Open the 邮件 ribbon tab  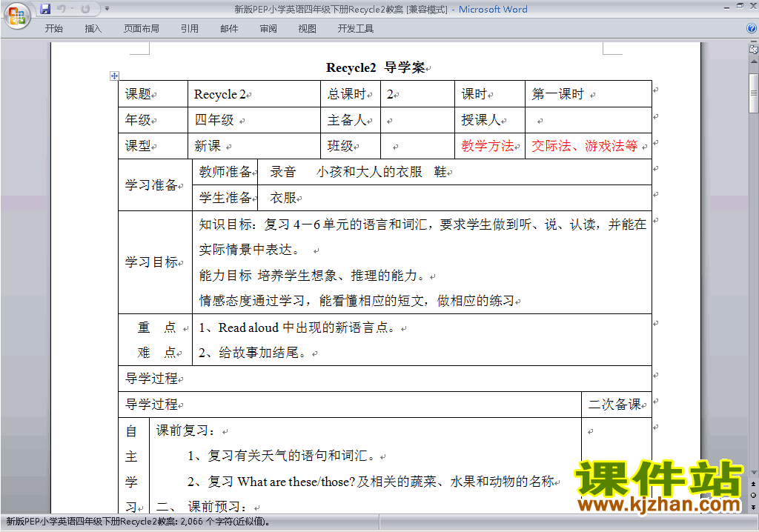coord(229,29)
